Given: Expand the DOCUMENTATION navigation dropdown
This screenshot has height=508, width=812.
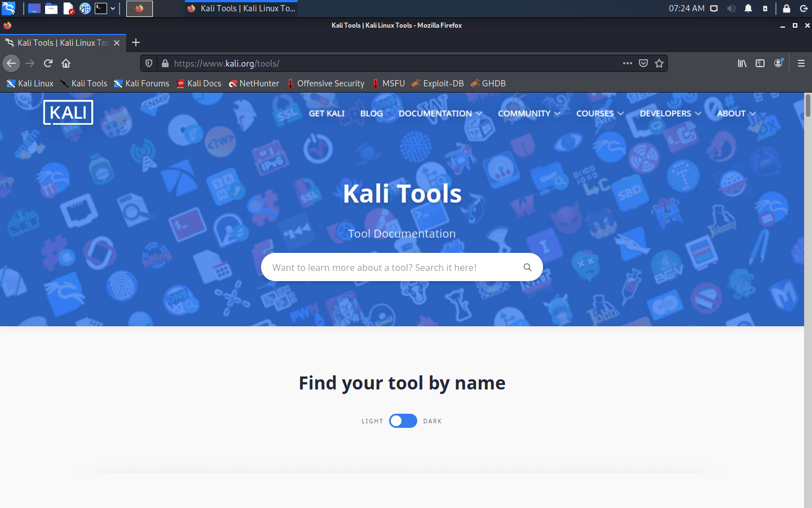Looking at the screenshot, I should coord(440,113).
